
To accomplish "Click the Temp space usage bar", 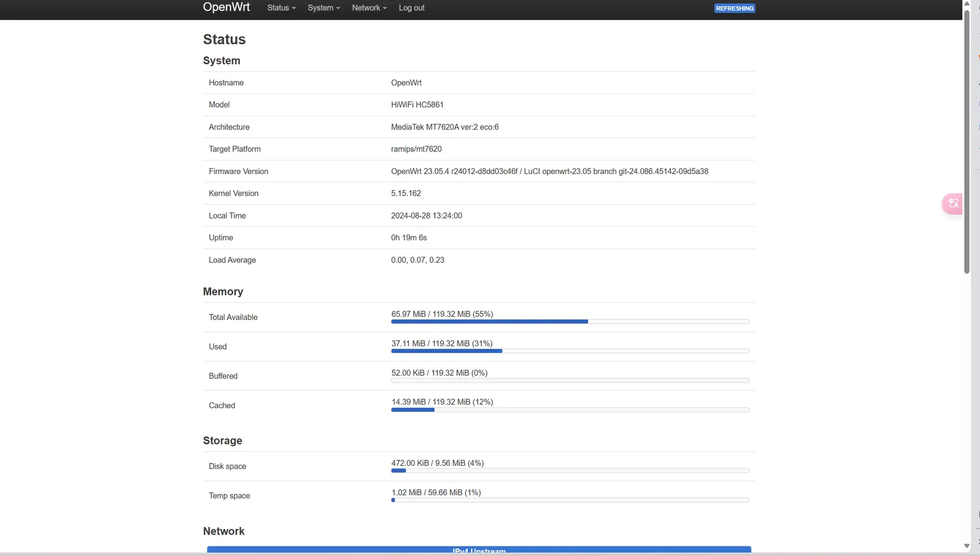I will click(570, 500).
